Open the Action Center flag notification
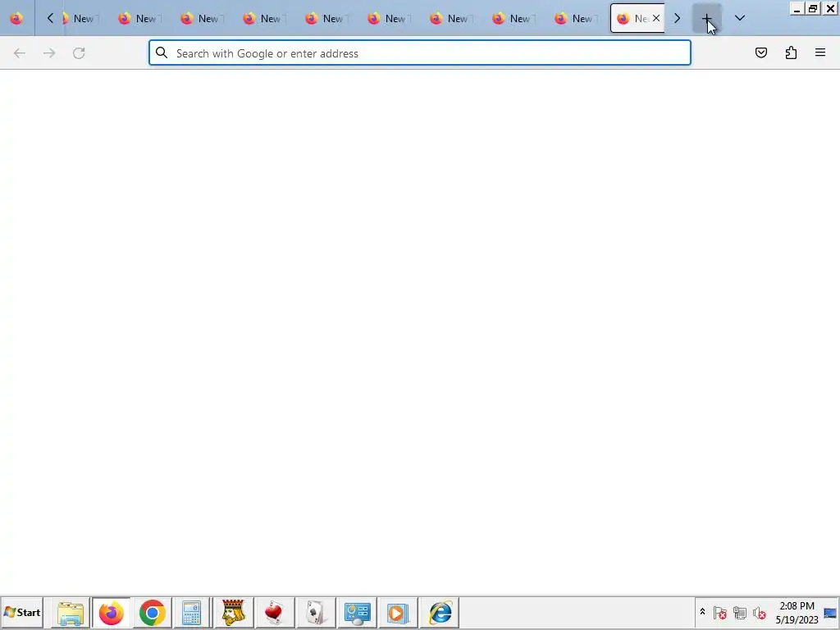 [720, 612]
